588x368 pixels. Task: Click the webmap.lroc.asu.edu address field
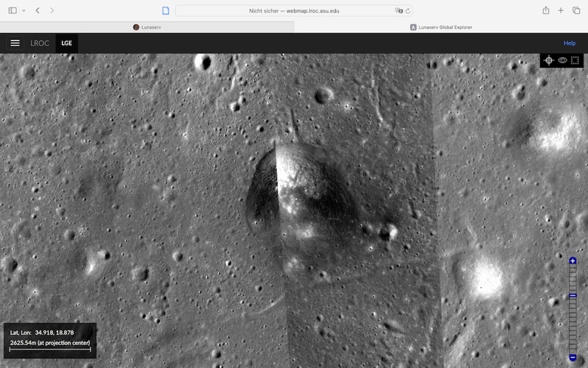point(294,11)
